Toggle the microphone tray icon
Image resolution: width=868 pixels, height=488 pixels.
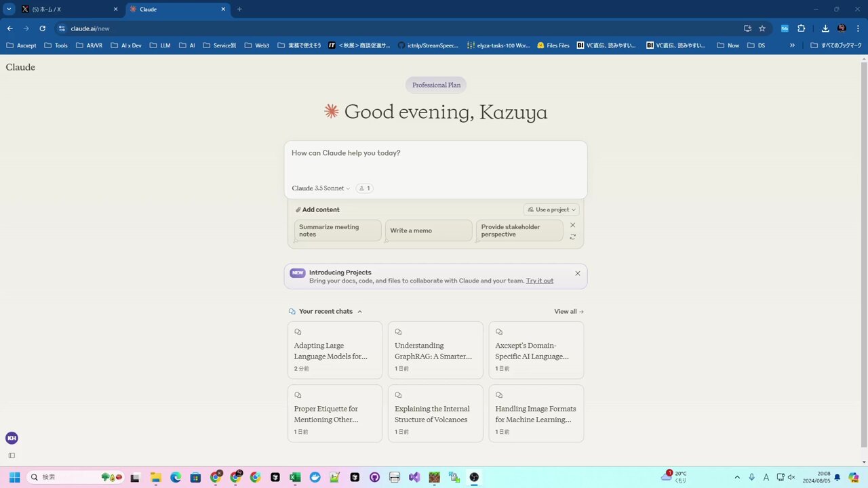click(x=751, y=477)
